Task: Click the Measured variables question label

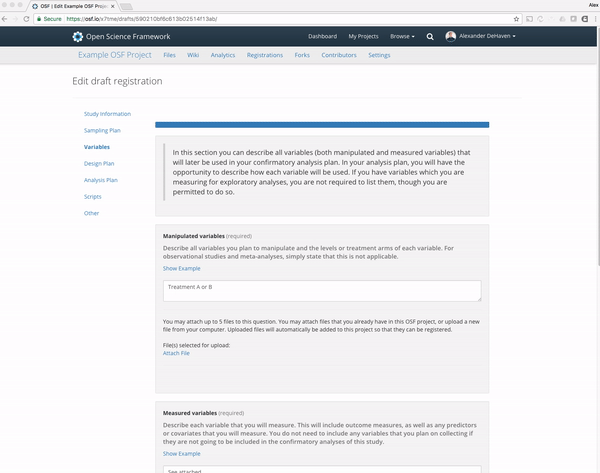Action: [x=190, y=413]
